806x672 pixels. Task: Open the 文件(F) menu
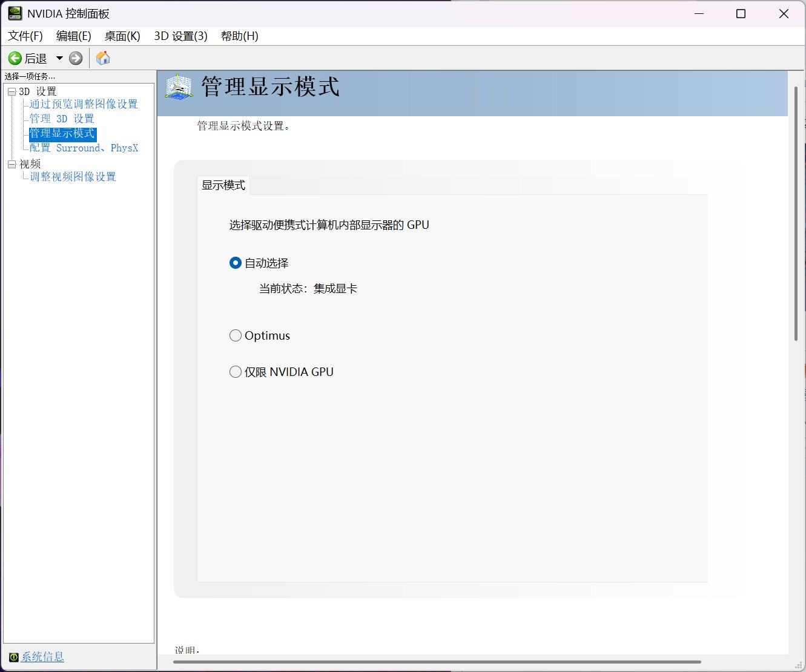pyautogui.click(x=25, y=36)
